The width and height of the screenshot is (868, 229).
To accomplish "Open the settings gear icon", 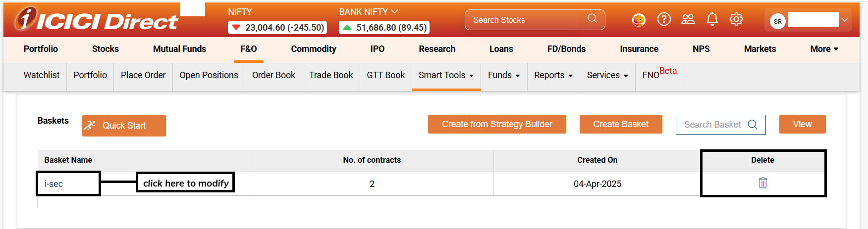I will [x=736, y=19].
